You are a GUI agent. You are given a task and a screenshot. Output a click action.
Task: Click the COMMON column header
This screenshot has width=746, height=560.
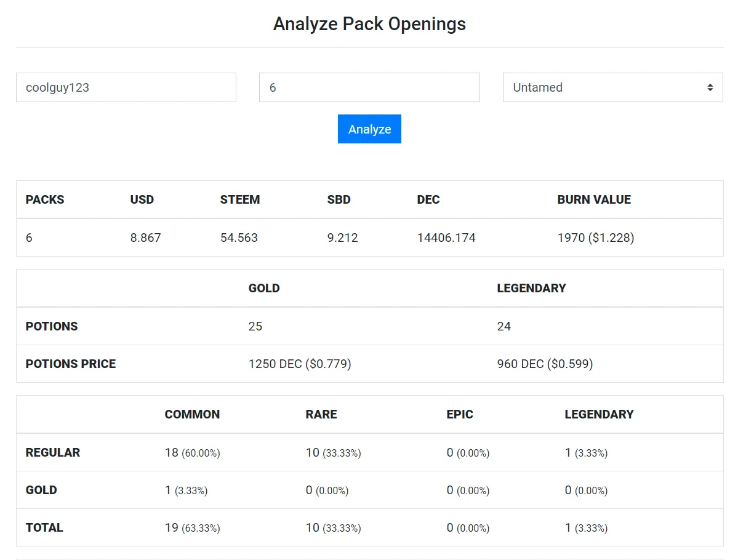192,415
